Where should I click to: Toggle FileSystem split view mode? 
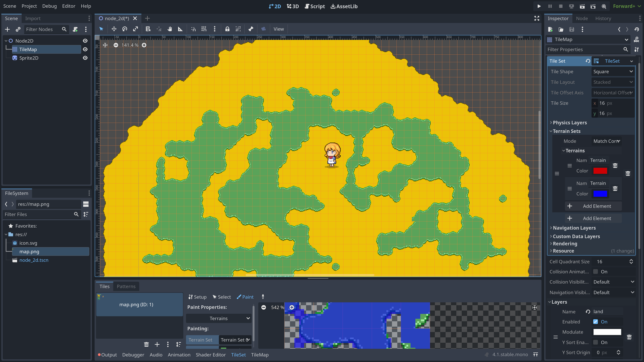[86, 204]
